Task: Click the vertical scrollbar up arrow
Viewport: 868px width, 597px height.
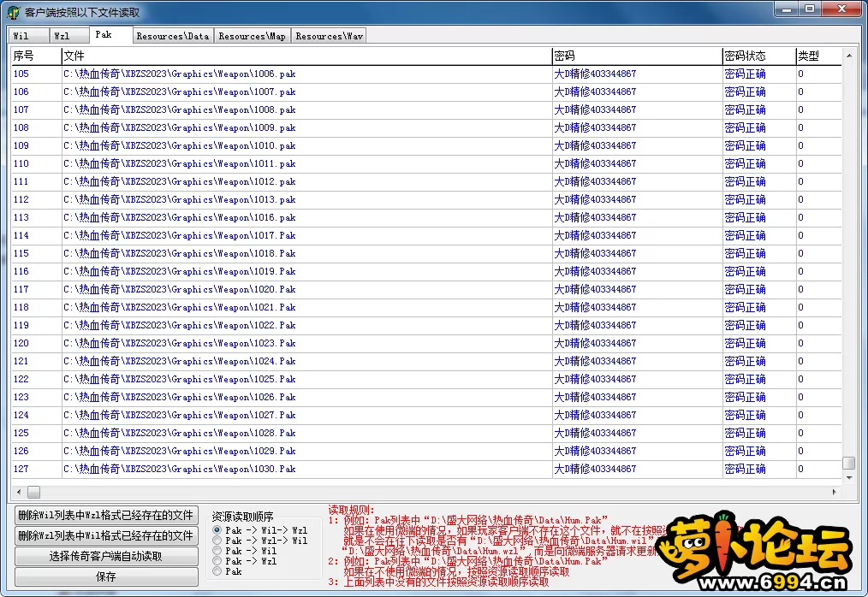Action: click(848, 56)
